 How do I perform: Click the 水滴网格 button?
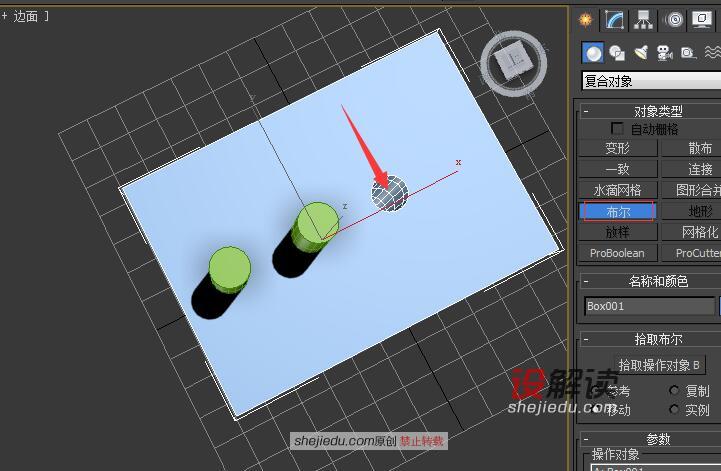click(618, 190)
